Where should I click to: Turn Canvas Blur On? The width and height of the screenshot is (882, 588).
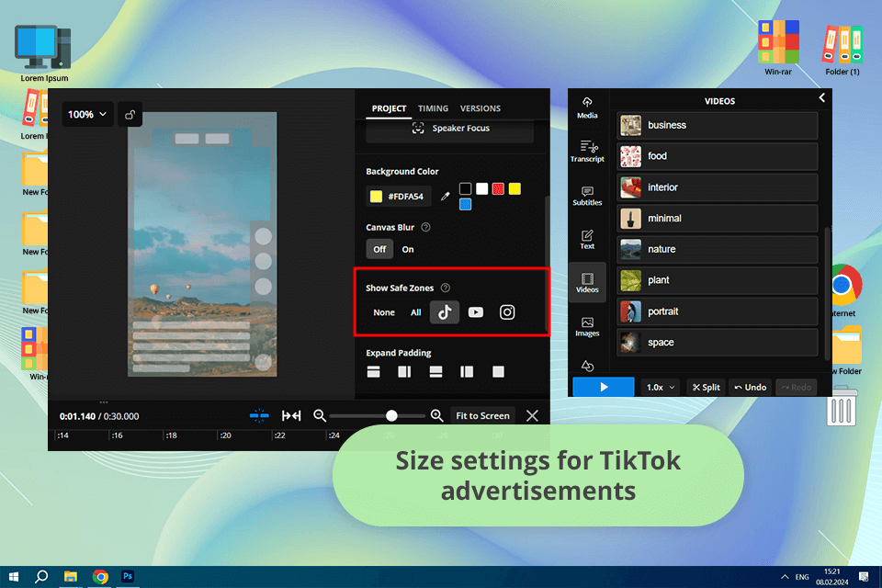pyautogui.click(x=408, y=249)
